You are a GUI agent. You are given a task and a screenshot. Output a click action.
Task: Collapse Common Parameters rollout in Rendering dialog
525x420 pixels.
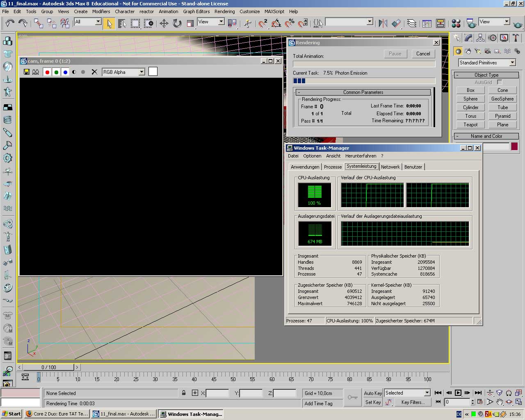[363, 92]
